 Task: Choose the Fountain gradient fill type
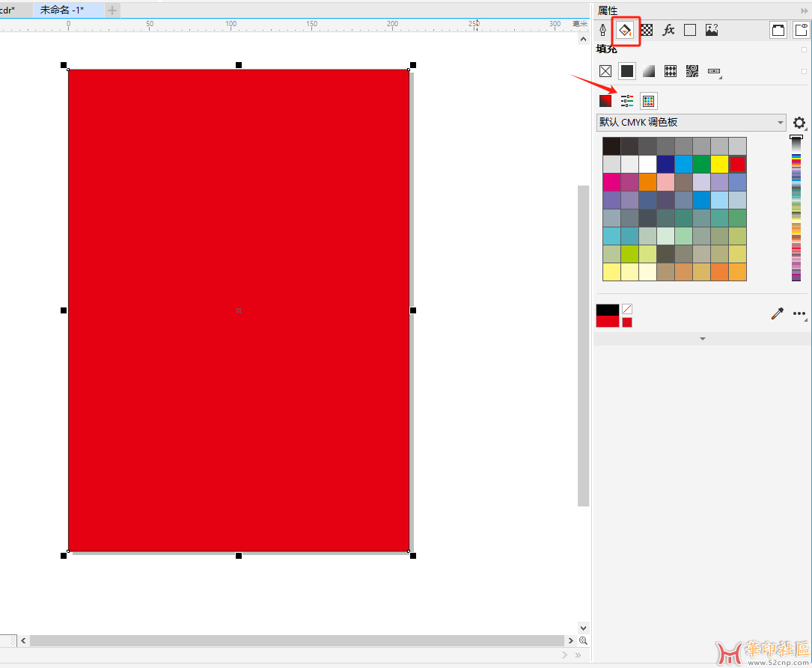[649, 71]
